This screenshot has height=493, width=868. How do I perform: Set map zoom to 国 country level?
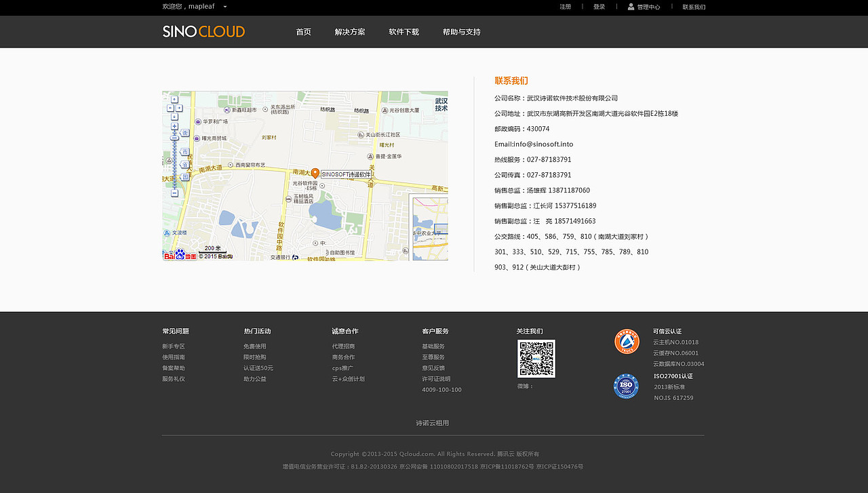(x=186, y=177)
